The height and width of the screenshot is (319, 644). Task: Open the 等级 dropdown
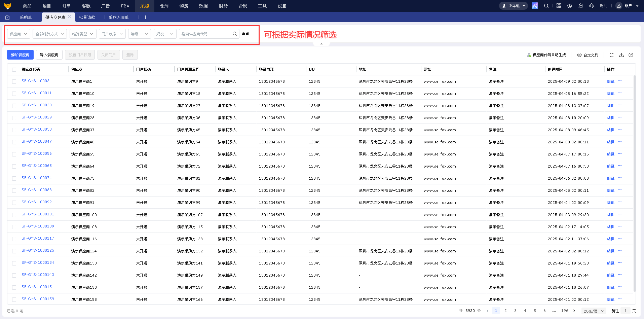point(140,34)
